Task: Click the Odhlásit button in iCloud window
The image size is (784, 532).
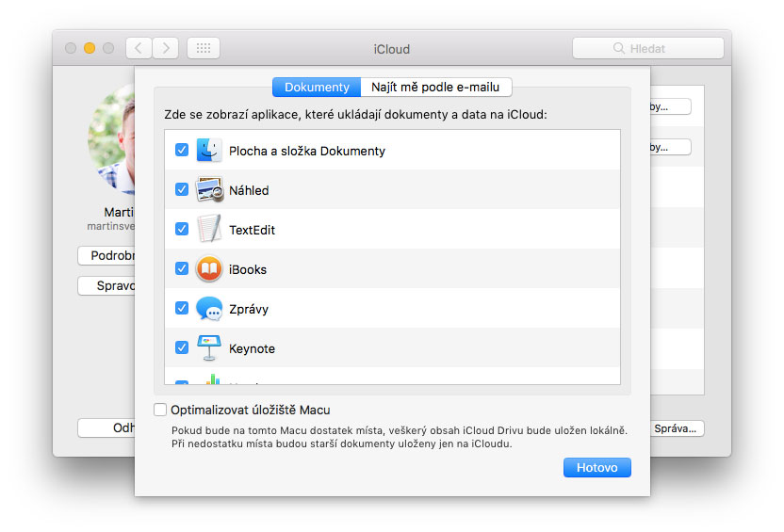Action: (106, 428)
